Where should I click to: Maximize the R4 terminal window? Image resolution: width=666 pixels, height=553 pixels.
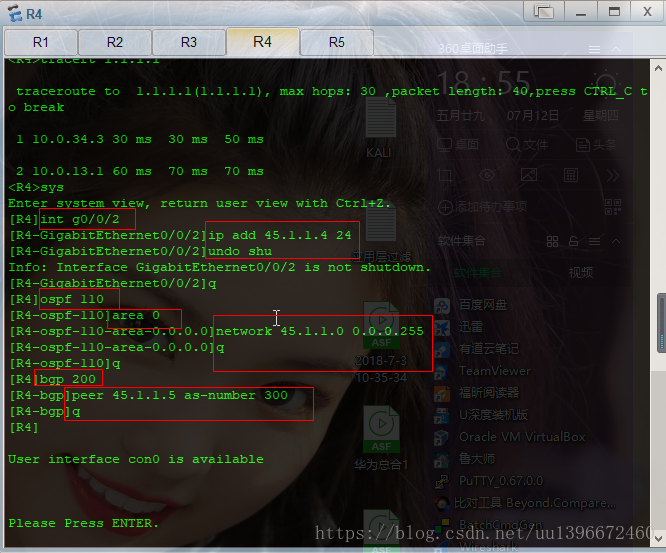pyautogui.click(x=614, y=11)
